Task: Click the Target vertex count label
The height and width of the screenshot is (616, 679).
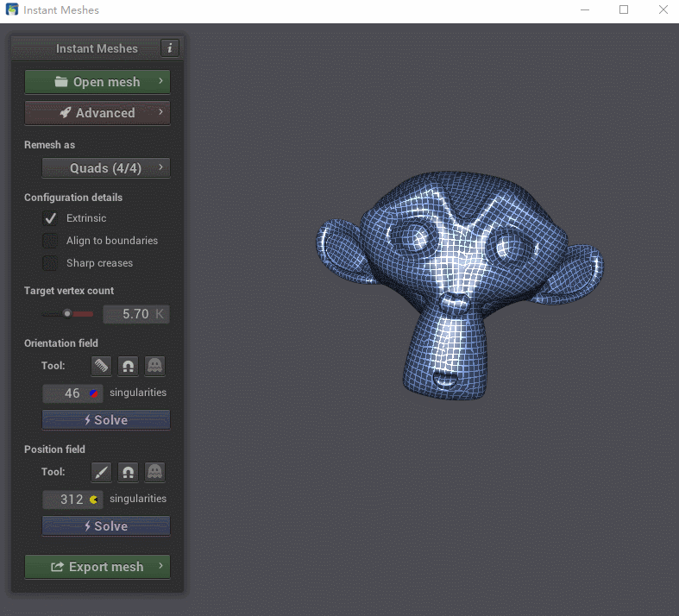Action: (x=69, y=291)
